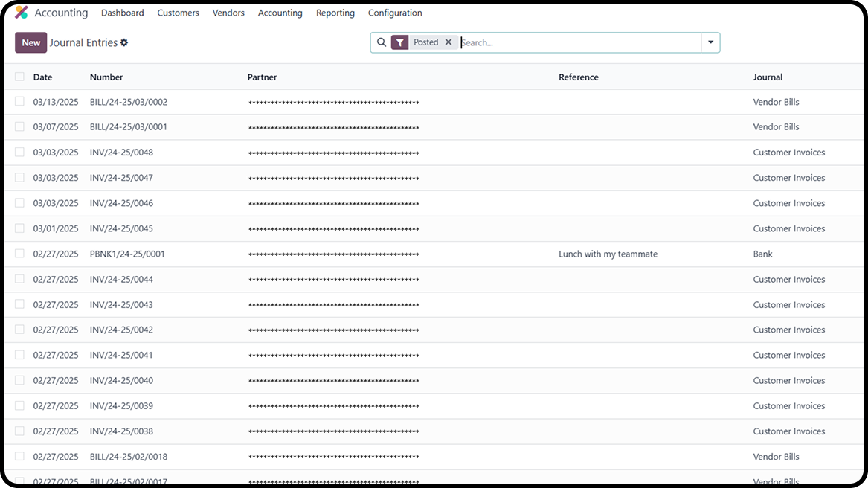868x488 pixels.
Task: Click the purple filter funnel icon
Action: point(400,42)
